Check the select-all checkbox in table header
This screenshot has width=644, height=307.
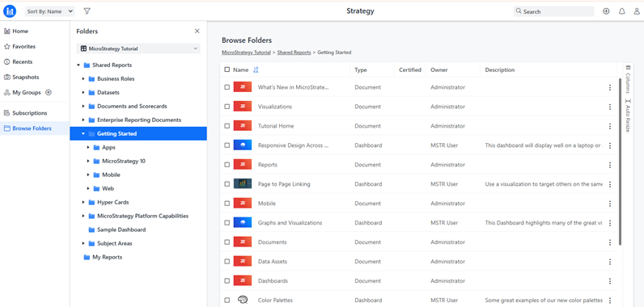pyautogui.click(x=227, y=69)
